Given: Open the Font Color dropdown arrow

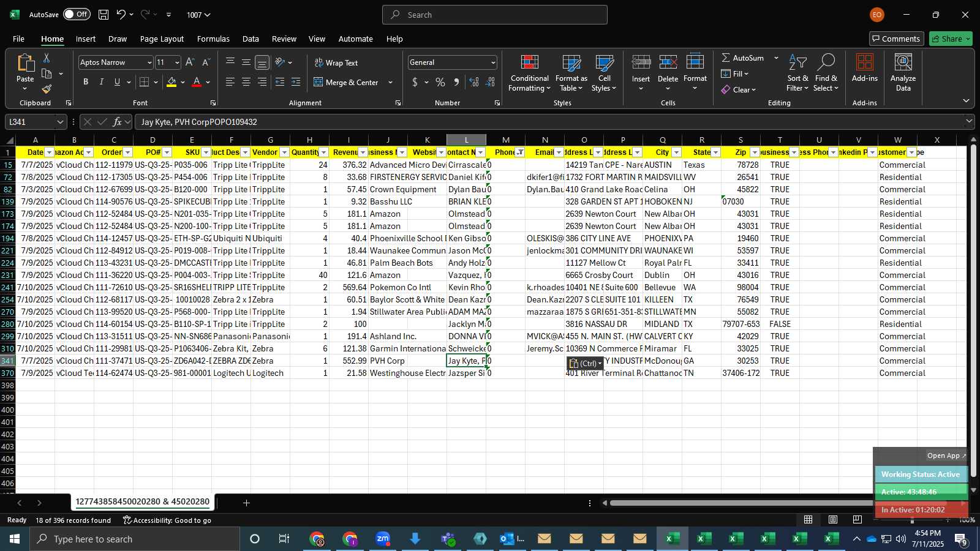Looking at the screenshot, I should [x=208, y=82].
